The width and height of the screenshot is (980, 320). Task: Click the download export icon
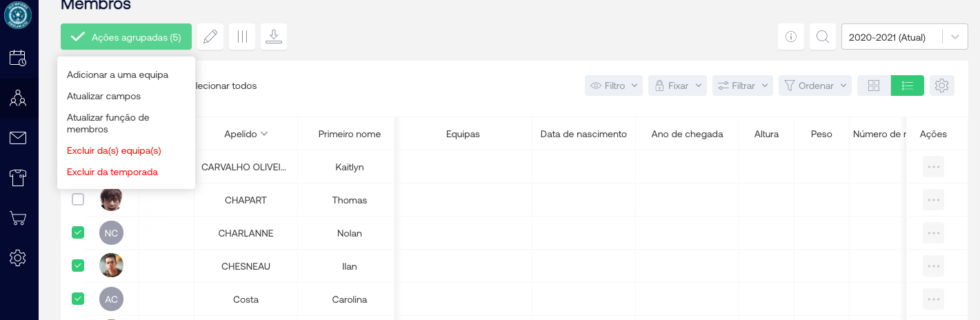point(274,37)
